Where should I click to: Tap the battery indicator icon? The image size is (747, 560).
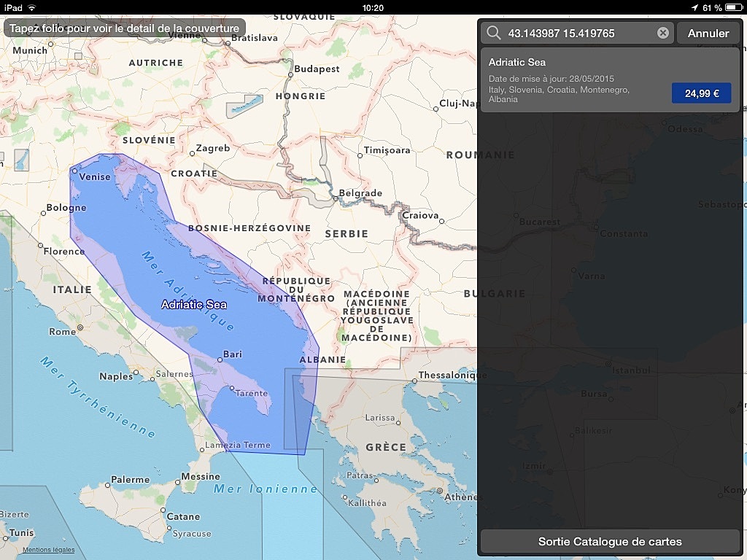click(734, 7)
